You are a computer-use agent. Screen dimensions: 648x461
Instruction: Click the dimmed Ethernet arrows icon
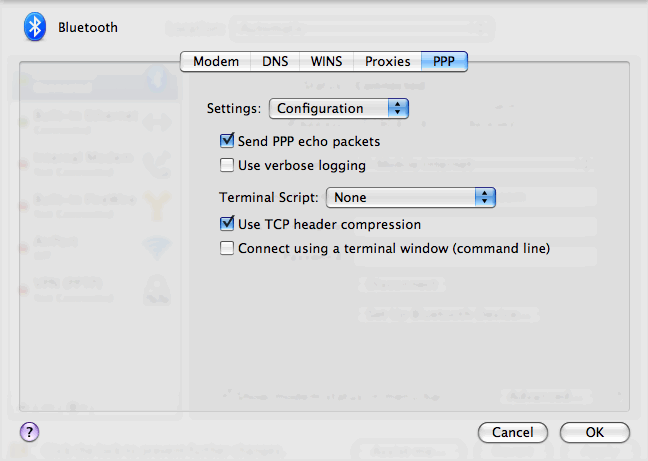click(156, 122)
